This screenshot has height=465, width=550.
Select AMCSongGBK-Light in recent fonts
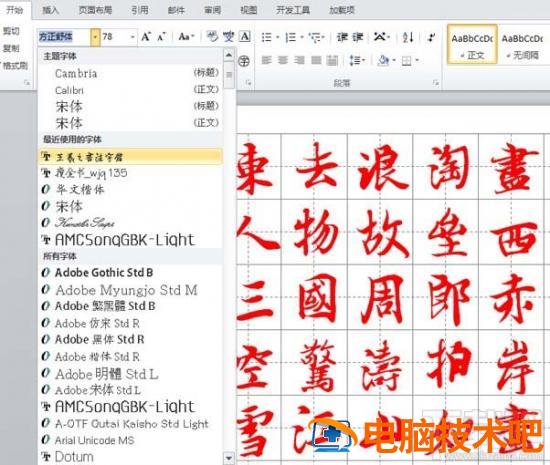(x=130, y=240)
